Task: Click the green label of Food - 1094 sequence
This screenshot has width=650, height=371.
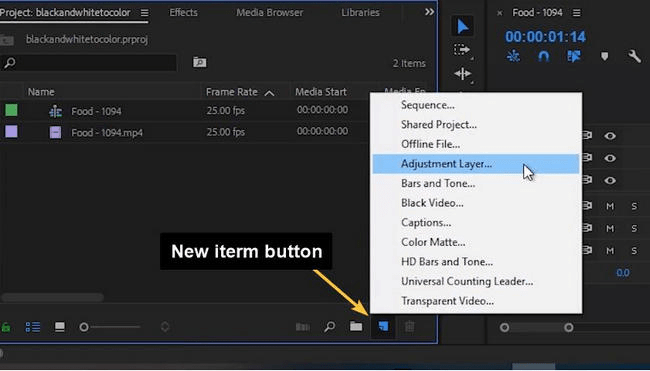Action: [x=11, y=110]
